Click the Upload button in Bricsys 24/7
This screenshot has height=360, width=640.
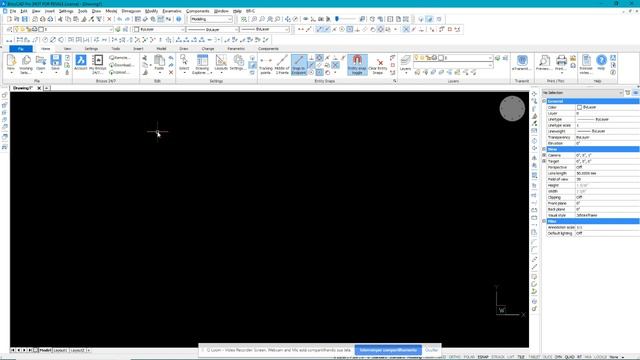(x=119, y=72)
